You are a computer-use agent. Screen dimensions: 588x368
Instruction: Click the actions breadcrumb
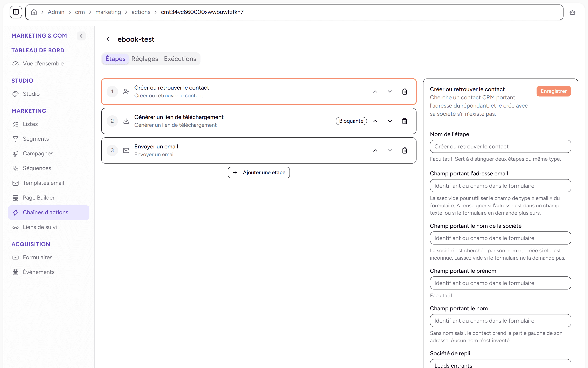(x=141, y=12)
